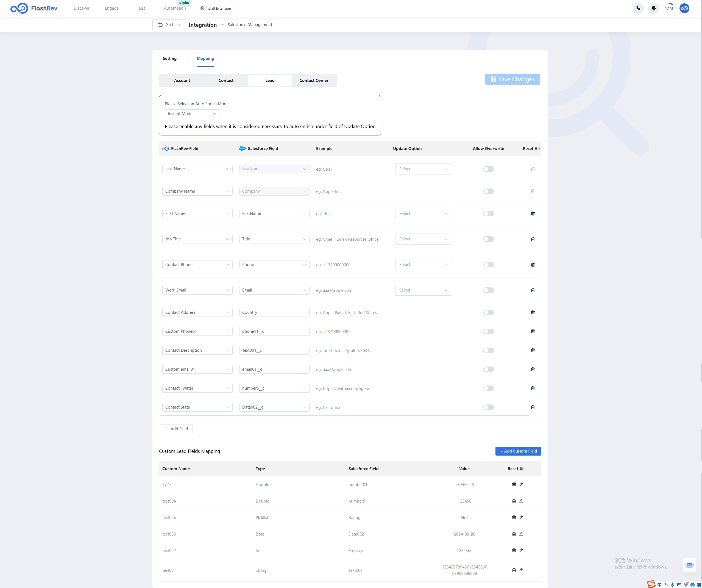Open the phone11__c Salesforce field dropdown
702x588 pixels.
(x=274, y=331)
